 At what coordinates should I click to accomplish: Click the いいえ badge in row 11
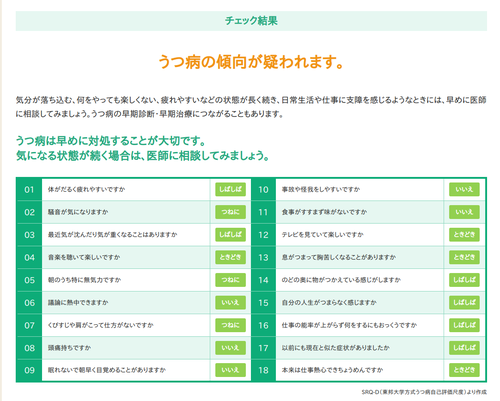tap(464, 212)
